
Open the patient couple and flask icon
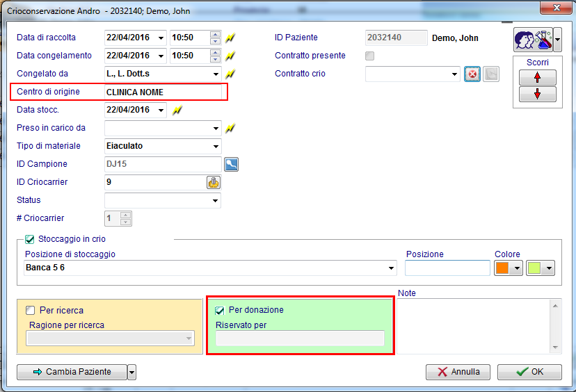(x=533, y=40)
